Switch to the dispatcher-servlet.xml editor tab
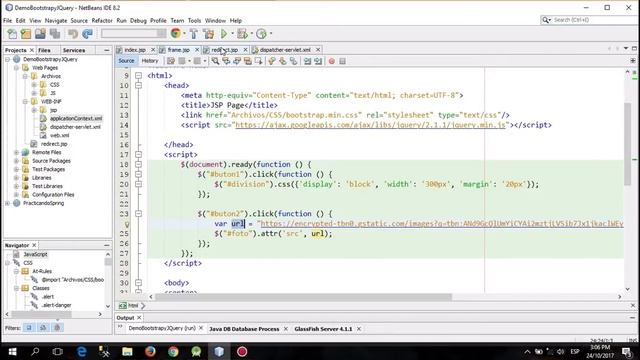640x360 pixels. pos(285,50)
